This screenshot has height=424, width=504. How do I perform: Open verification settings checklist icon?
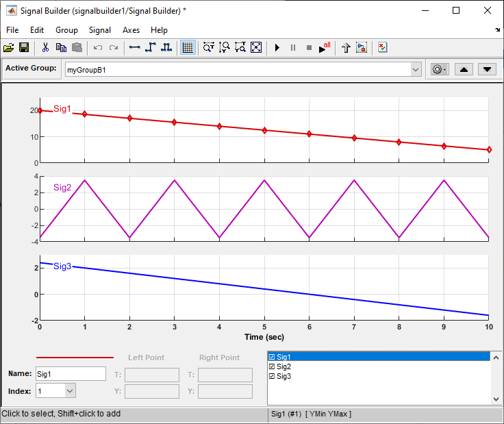click(x=383, y=47)
